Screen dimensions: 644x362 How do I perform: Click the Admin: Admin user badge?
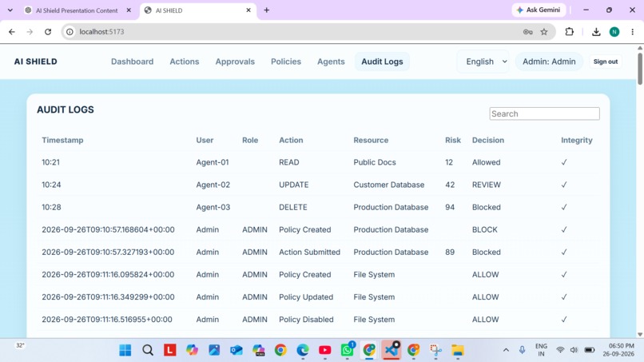pyautogui.click(x=549, y=62)
